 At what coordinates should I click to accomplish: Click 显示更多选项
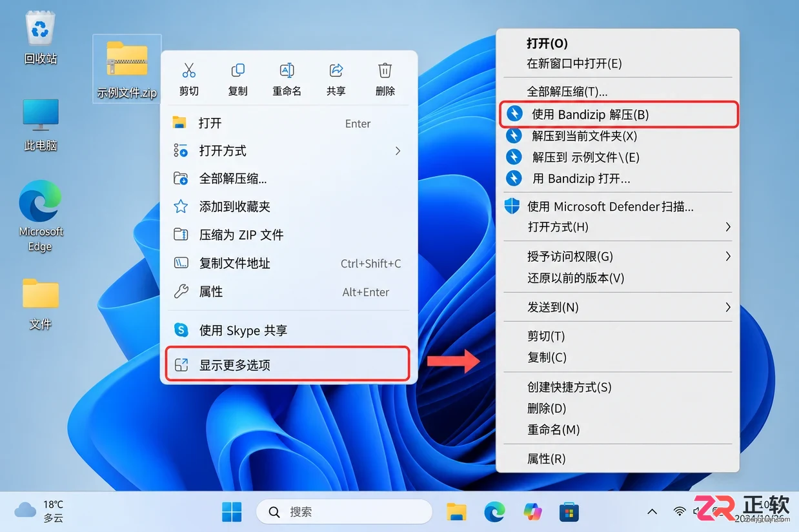pyautogui.click(x=287, y=364)
